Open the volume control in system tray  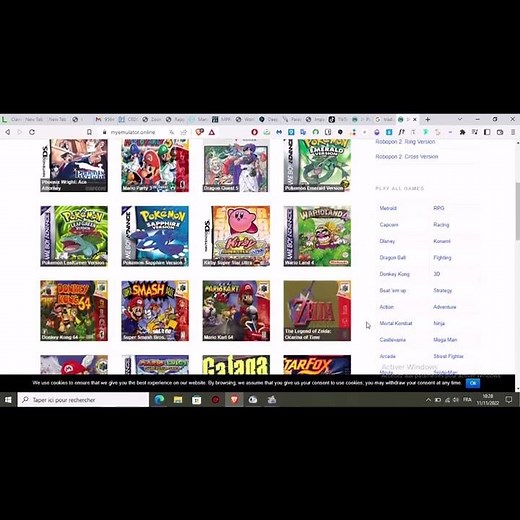(456, 400)
